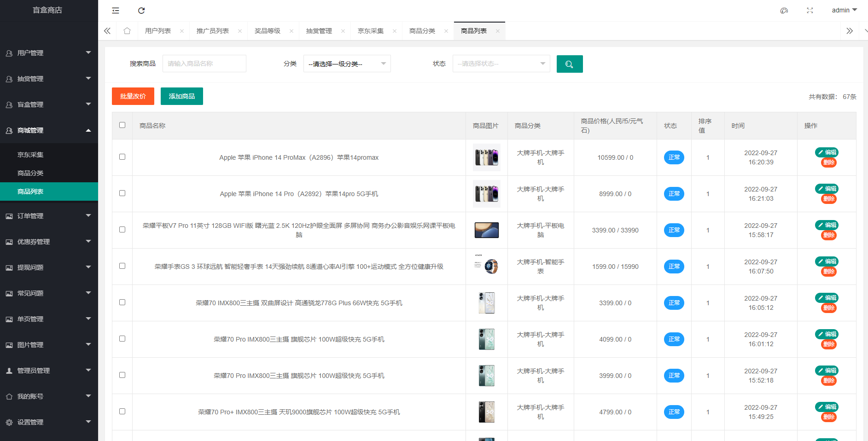
Task: Open 我的账号 via its house icon
Action: click(x=9, y=396)
